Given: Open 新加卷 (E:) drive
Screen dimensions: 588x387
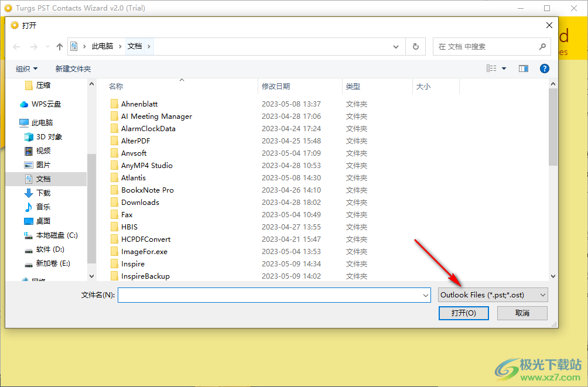Looking at the screenshot, I should tap(47, 263).
